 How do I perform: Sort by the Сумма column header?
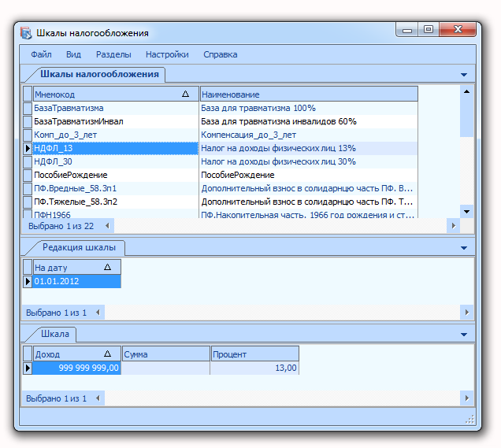165,354
